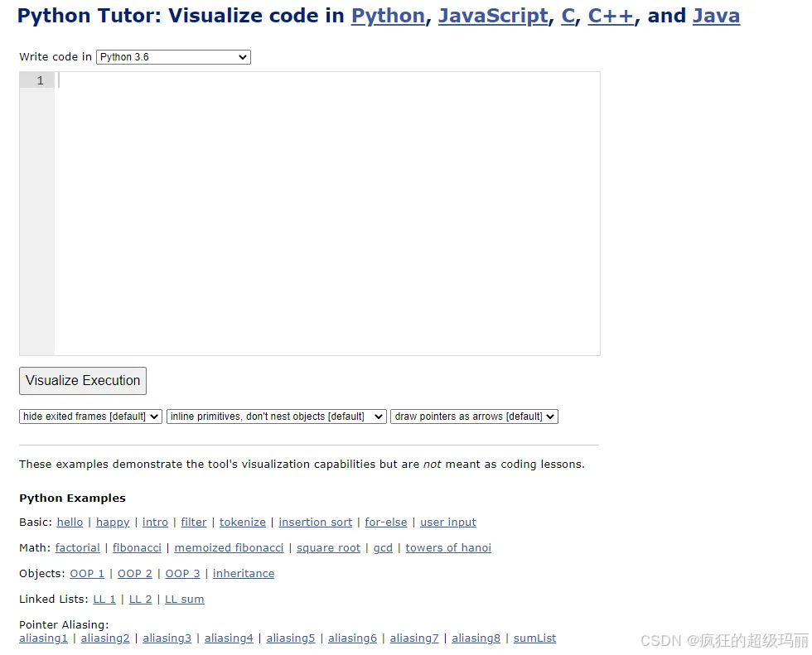Open the JavaScript language link
This screenshot has width=812, height=655.
click(493, 16)
